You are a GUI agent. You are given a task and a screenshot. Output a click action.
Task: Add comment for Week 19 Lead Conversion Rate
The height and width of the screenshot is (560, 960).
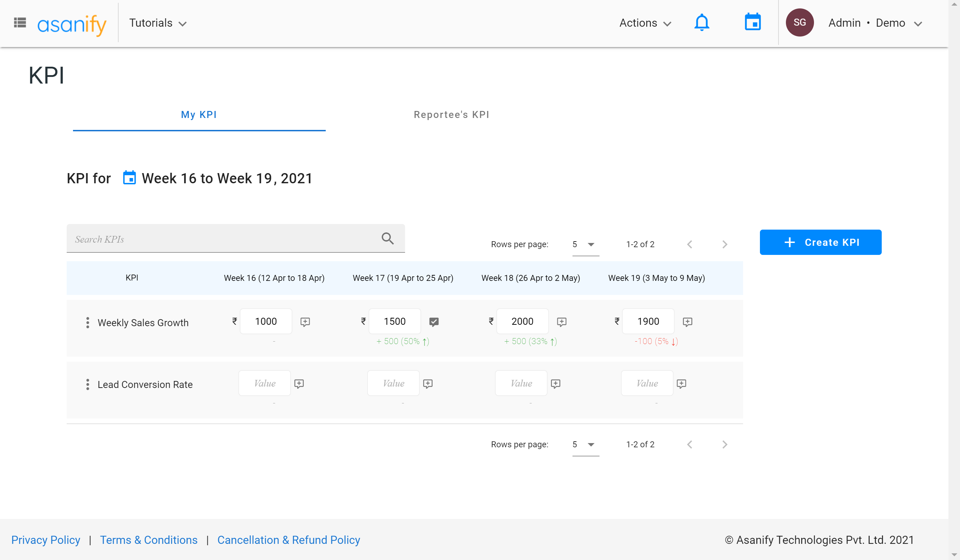point(681,384)
